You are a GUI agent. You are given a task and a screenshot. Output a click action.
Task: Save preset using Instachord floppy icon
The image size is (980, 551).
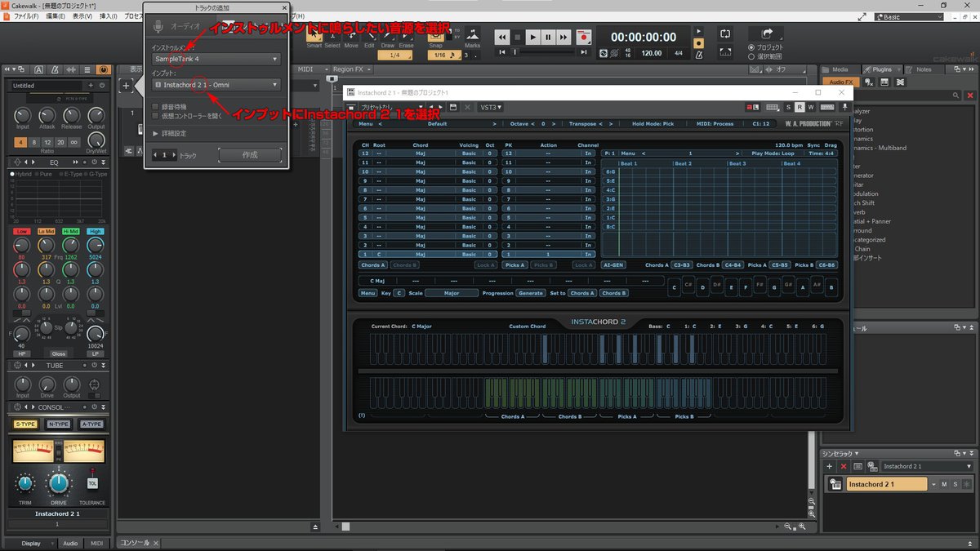click(x=452, y=107)
